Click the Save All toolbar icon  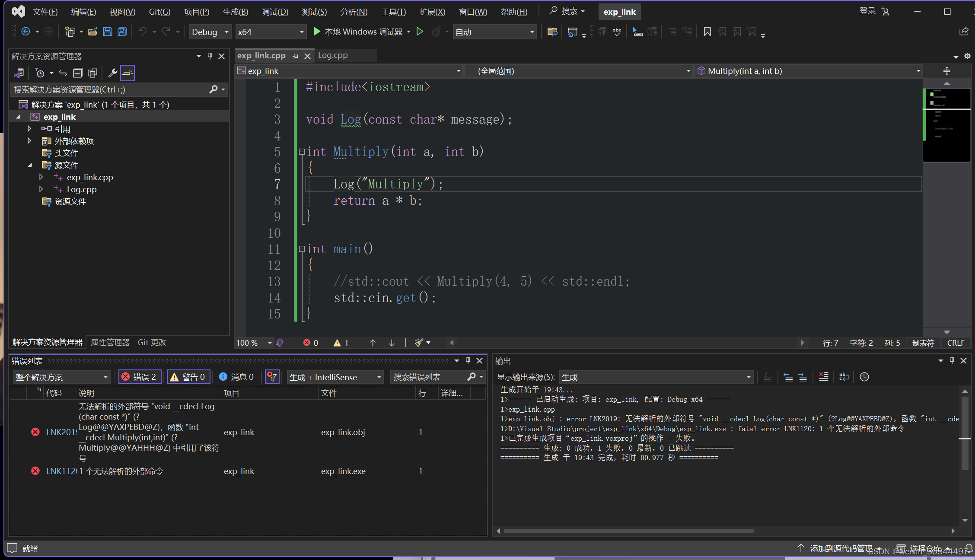click(x=122, y=32)
